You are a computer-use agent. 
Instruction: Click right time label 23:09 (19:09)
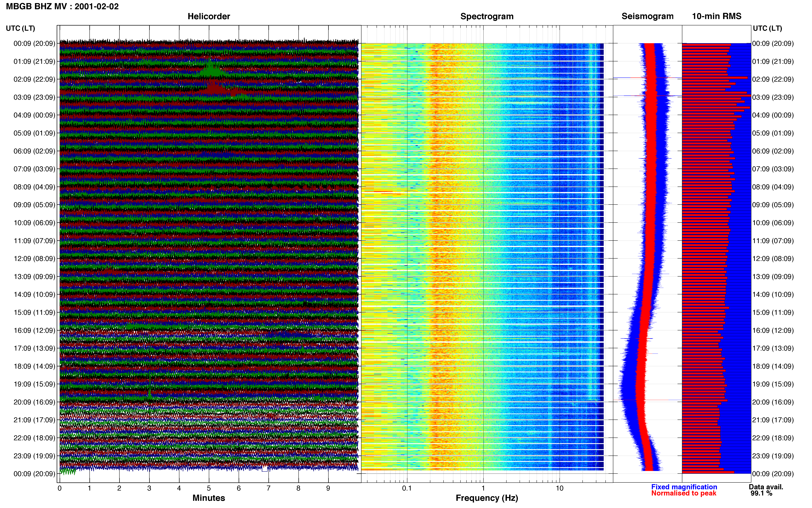[773, 456]
